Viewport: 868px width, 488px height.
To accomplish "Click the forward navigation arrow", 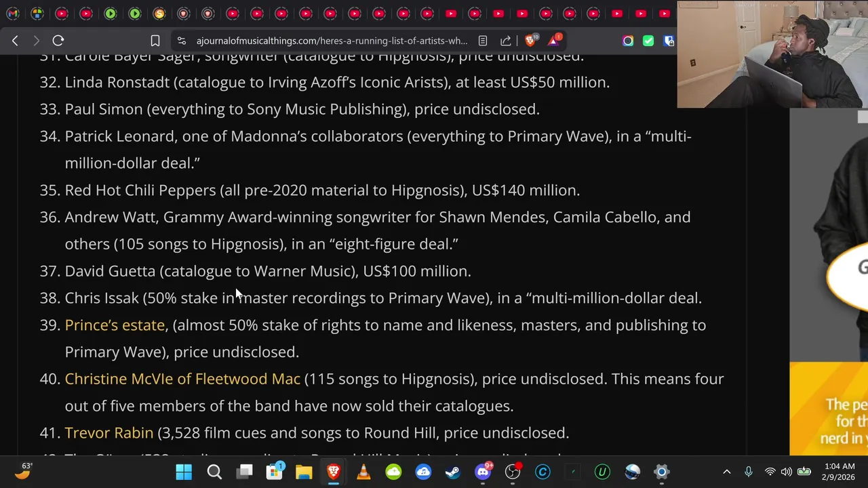I will 37,41.
